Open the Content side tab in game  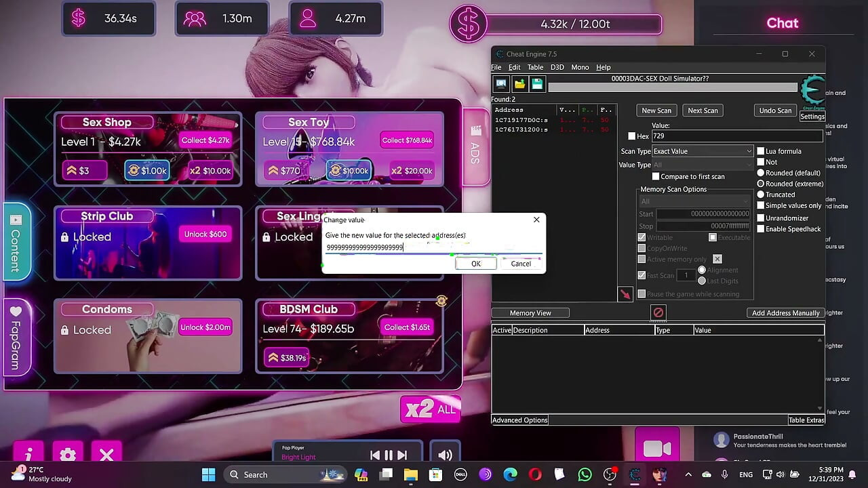click(16, 241)
